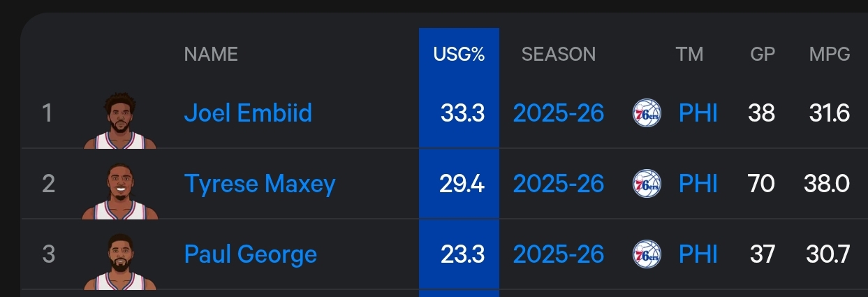Click the 2025-26 season link for Embiid
The height and width of the screenshot is (297, 868).
pyautogui.click(x=559, y=113)
